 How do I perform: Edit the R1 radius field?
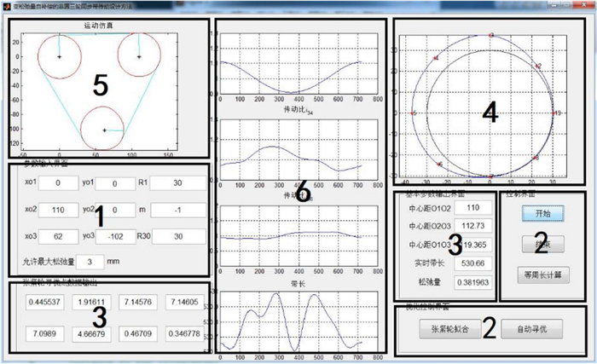[x=183, y=183]
